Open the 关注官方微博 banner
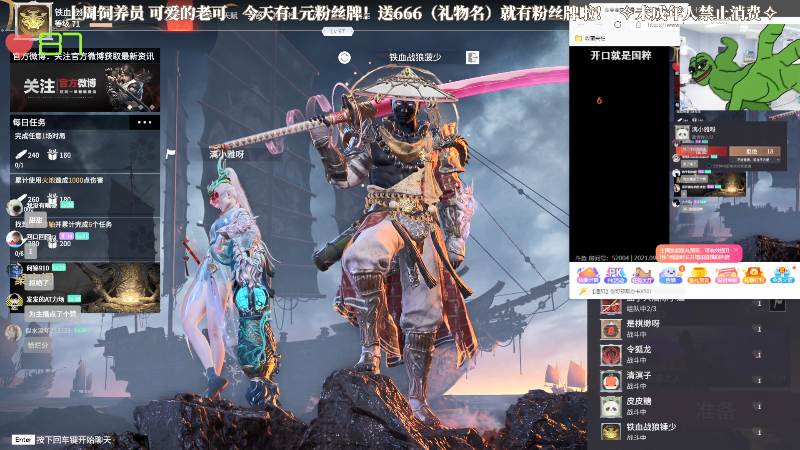The height and width of the screenshot is (450, 800). (85, 87)
